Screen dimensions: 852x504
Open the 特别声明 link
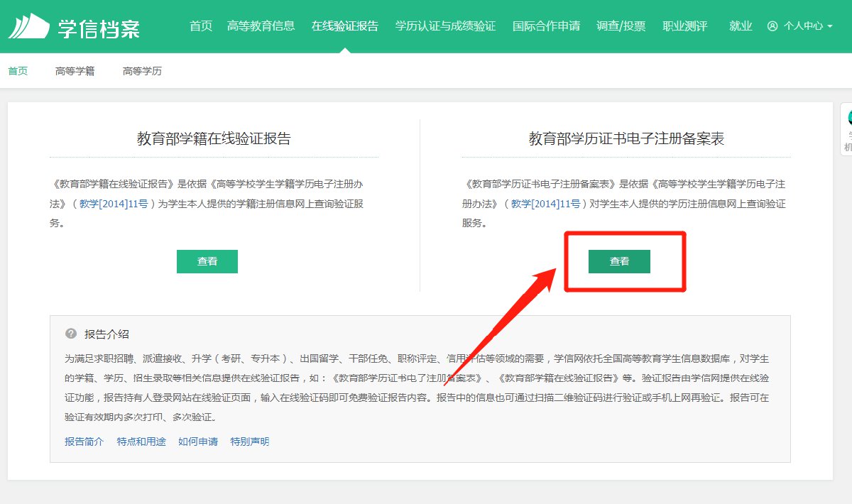250,442
